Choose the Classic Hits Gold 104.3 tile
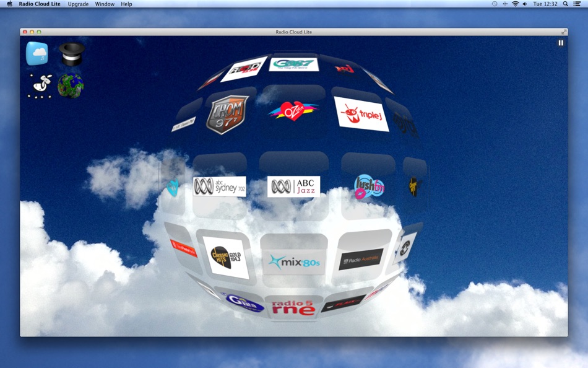 226,257
